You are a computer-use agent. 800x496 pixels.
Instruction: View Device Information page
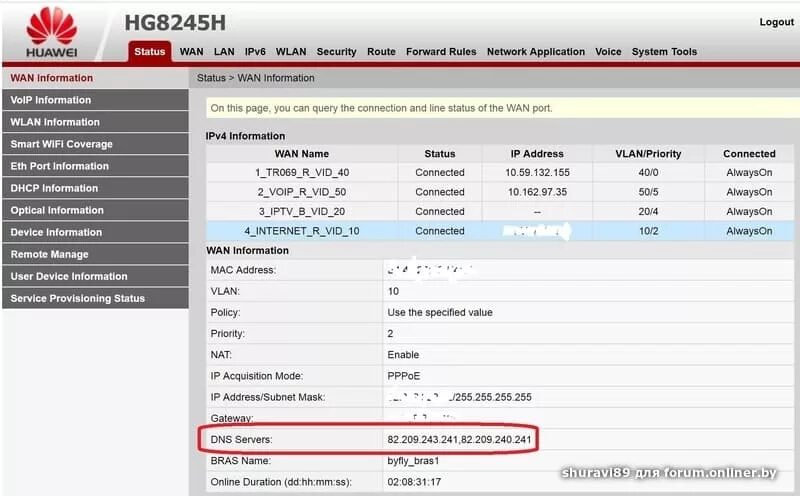(x=95, y=232)
